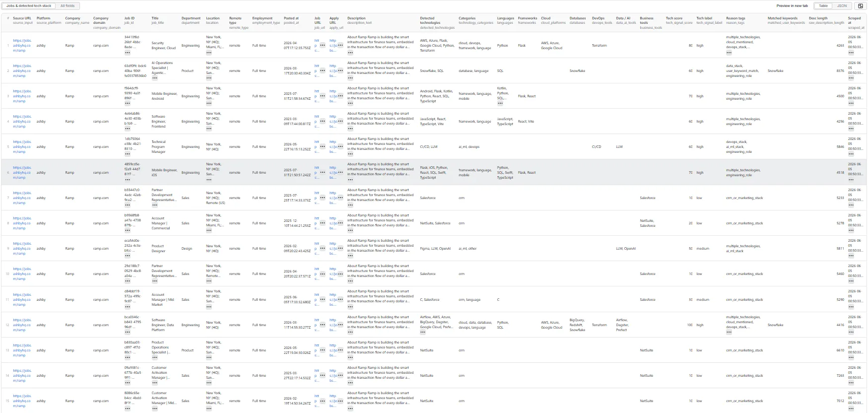This screenshot has width=868, height=413.
Task: Click the Platform column header
Action: click(x=49, y=20)
